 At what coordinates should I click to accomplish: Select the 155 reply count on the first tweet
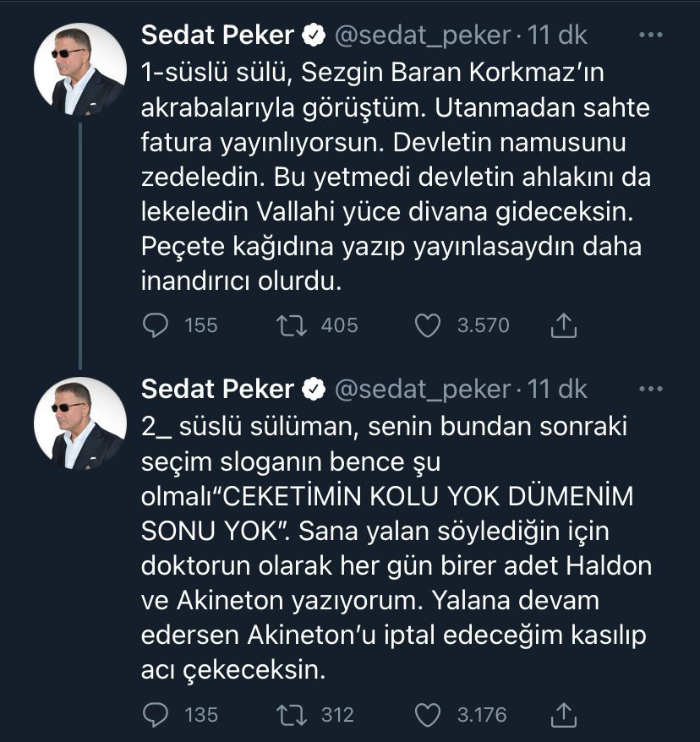pos(200,325)
